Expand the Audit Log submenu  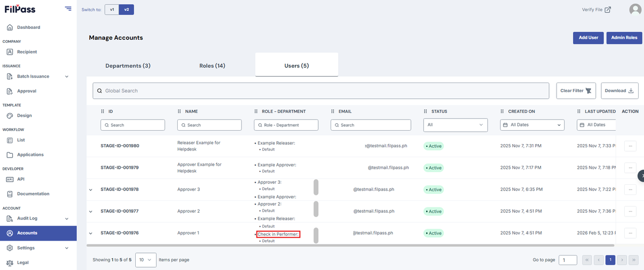(67, 219)
